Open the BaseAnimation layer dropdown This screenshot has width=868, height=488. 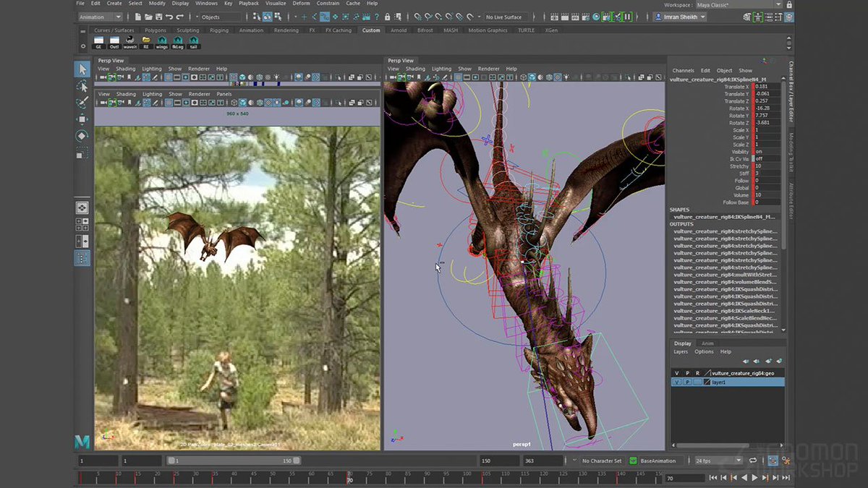(661, 461)
